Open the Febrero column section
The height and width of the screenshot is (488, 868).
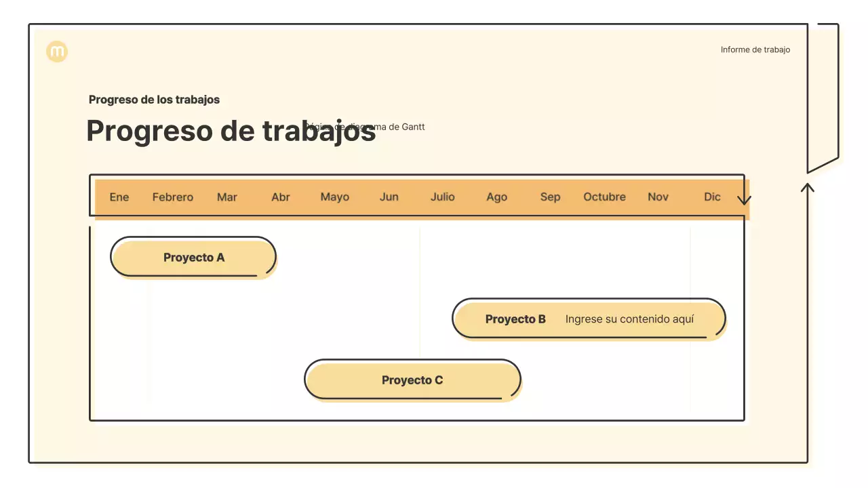173,197
